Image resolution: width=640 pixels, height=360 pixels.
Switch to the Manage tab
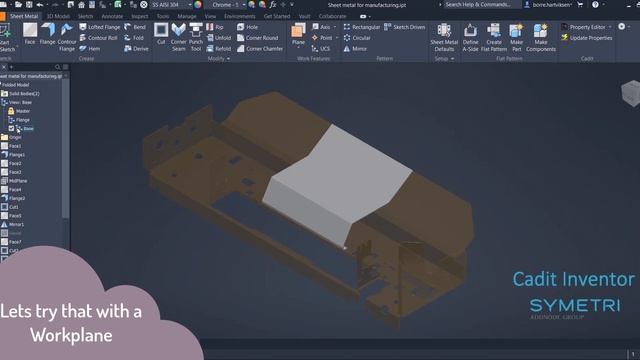pyautogui.click(x=187, y=16)
